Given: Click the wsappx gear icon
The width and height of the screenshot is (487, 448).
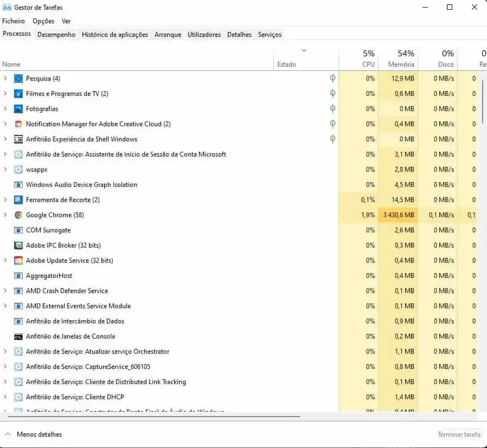Looking at the screenshot, I should click(x=18, y=170).
